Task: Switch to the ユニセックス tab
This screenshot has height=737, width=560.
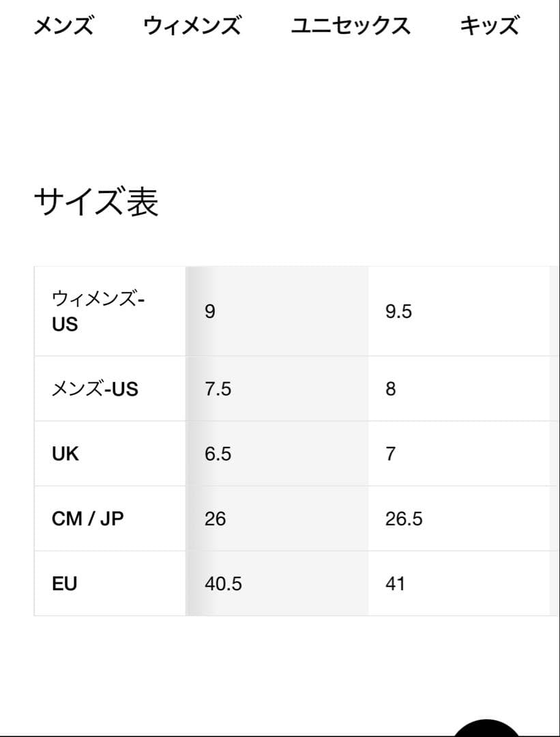Action: tap(350, 26)
